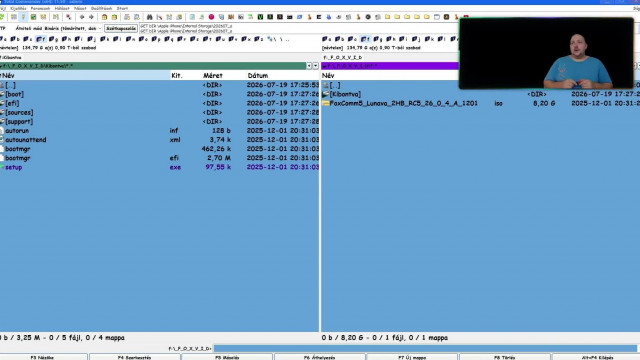Click the pack files box icon

click(x=104, y=17)
